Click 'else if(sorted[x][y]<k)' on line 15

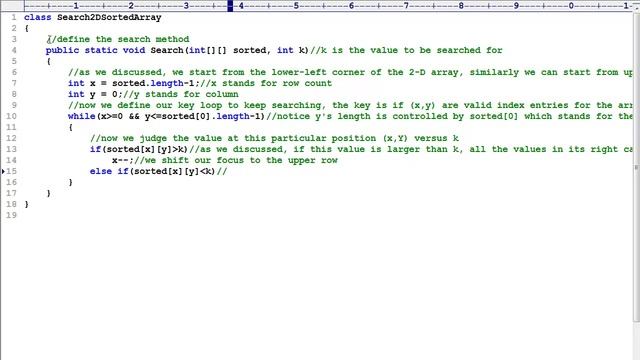153,172
